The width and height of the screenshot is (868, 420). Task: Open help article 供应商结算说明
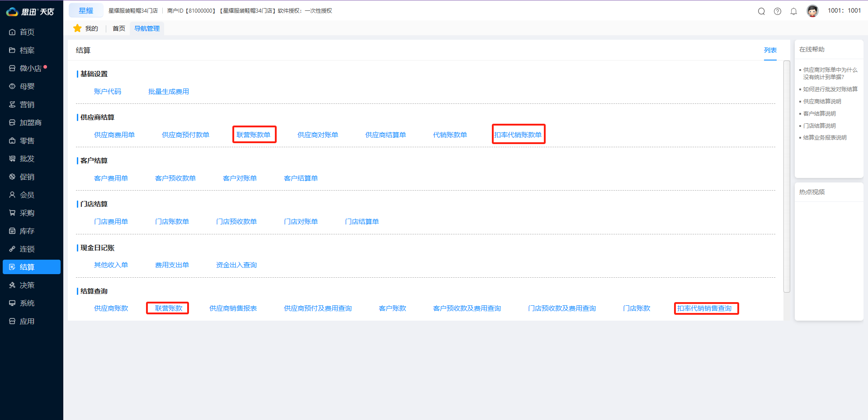[x=822, y=101]
